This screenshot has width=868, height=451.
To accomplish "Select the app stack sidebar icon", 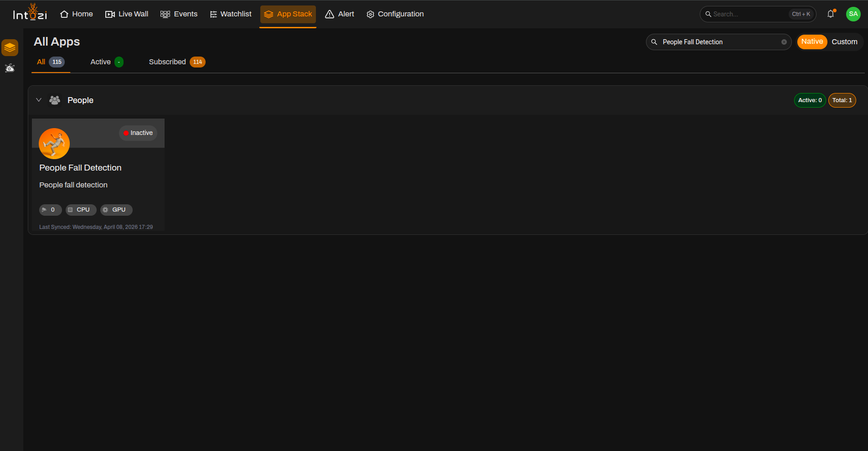I will coord(10,47).
